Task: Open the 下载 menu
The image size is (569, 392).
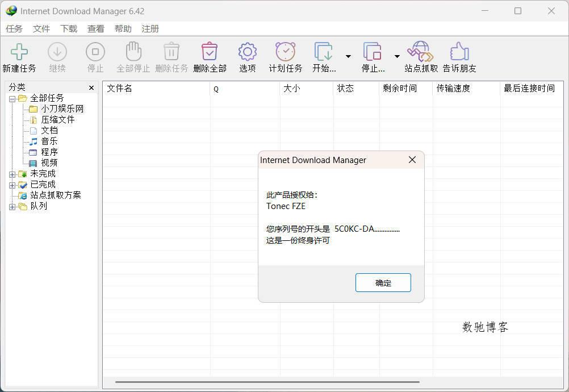Action: tap(69, 28)
